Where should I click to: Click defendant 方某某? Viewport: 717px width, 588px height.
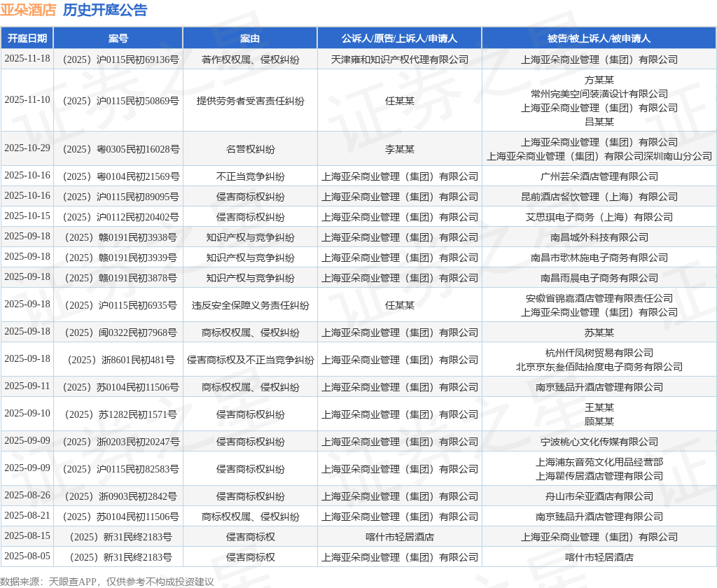coord(599,80)
